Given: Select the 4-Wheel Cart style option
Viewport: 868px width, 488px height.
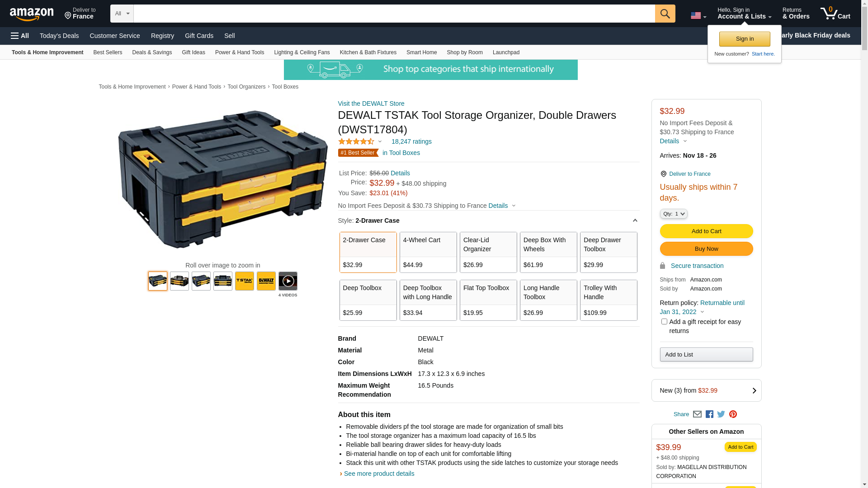Looking at the screenshot, I should coord(428,252).
